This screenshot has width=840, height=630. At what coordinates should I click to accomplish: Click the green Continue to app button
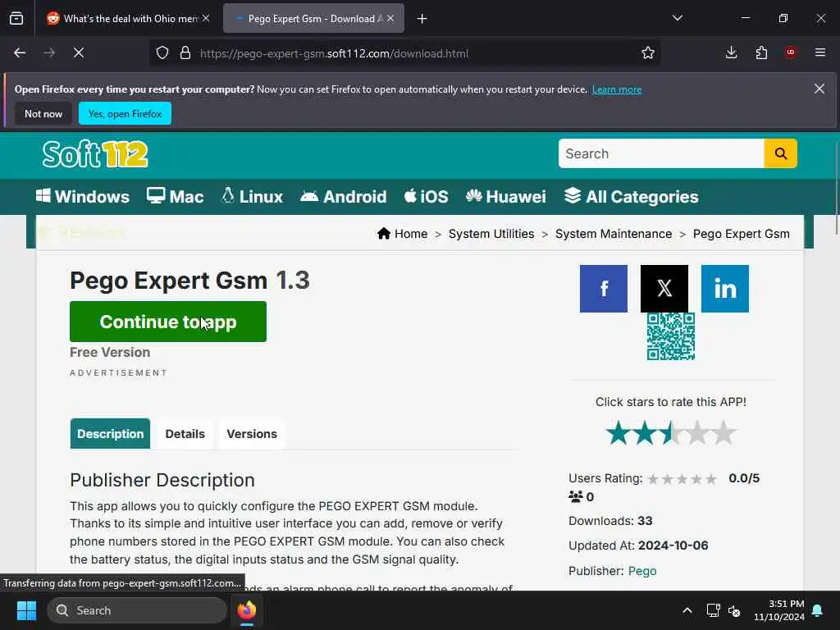[x=167, y=322]
